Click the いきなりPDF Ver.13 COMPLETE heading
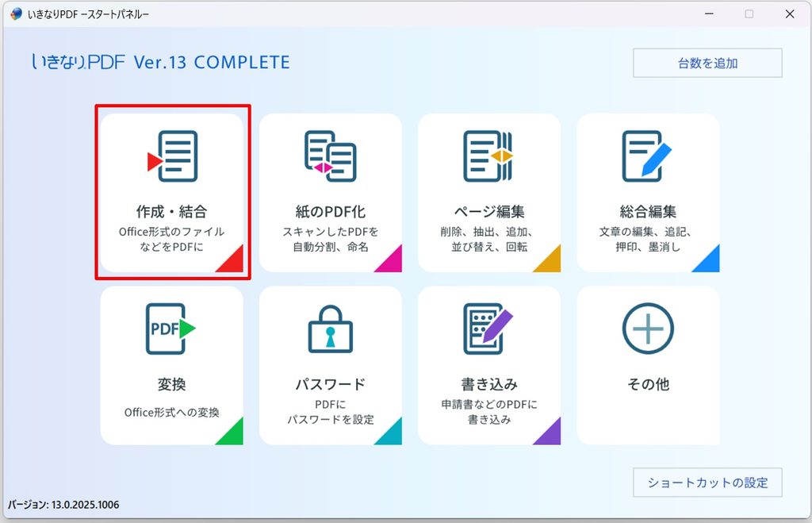 160,62
